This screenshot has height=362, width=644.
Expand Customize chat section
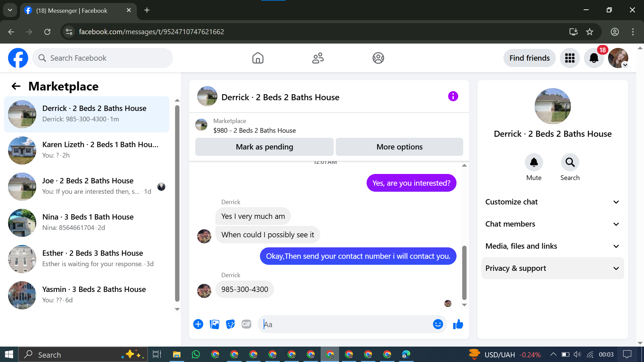552,202
